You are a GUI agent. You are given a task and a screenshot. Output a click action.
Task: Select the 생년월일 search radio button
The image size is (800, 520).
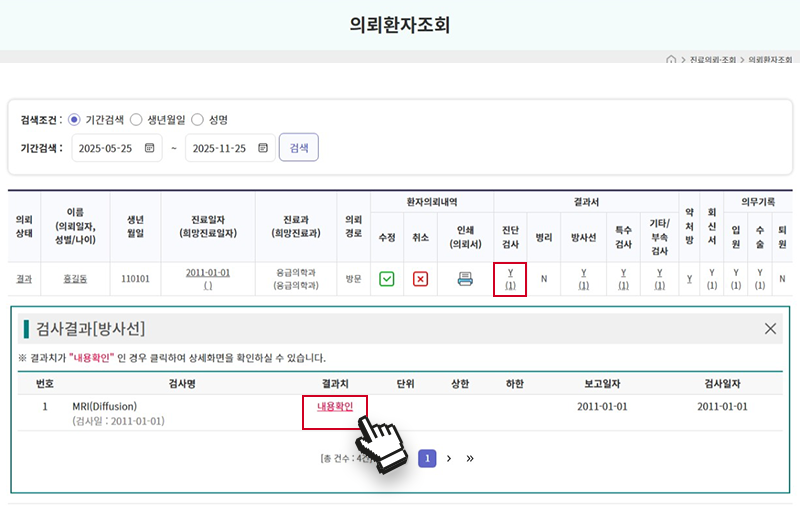coord(136,119)
